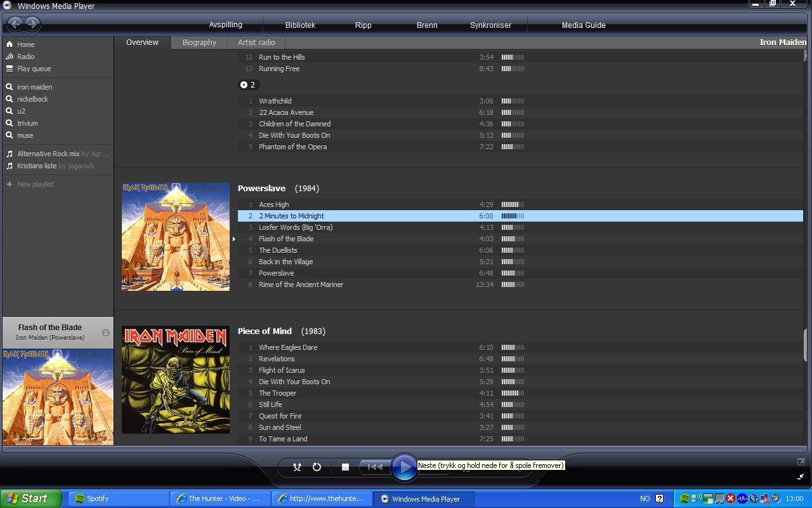Switch to Spotify in the taskbar

(x=117, y=498)
